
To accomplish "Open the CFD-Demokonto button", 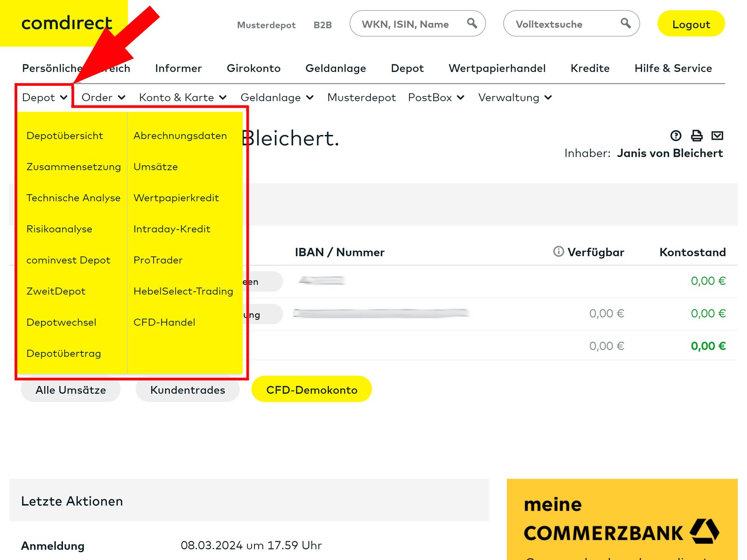I will tap(311, 389).
